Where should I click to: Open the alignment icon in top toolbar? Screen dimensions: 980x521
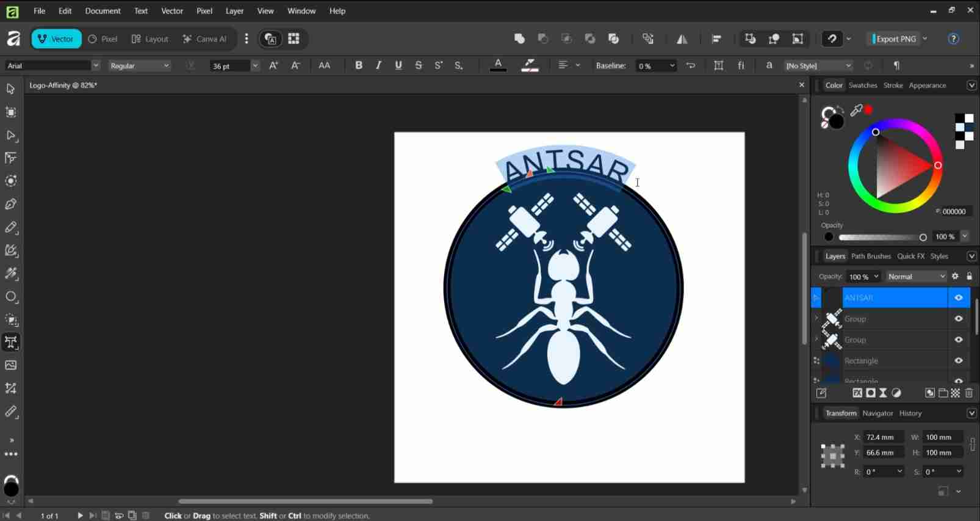tap(716, 38)
